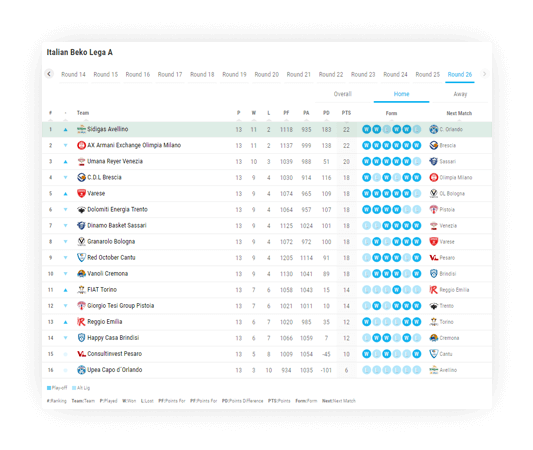Click the Reggio Emilia team logo in row 13
The height and width of the screenshot is (450, 533).
[x=81, y=322]
